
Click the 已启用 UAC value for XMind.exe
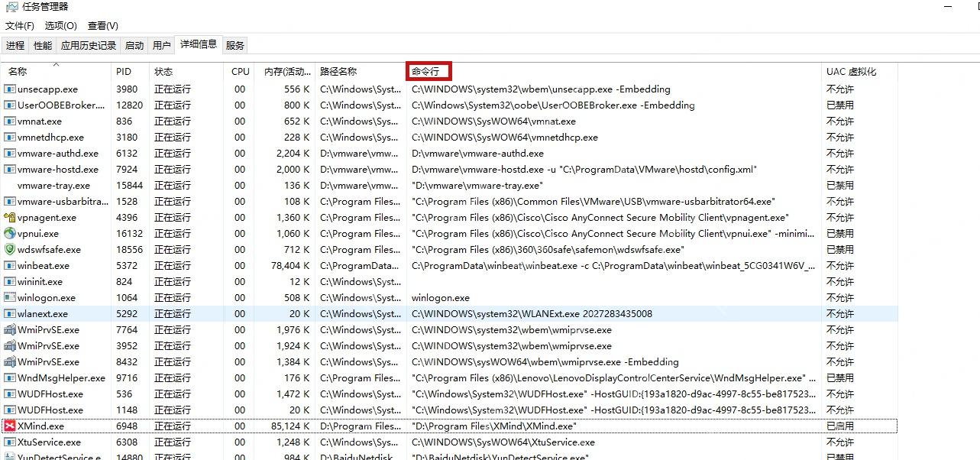click(840, 426)
